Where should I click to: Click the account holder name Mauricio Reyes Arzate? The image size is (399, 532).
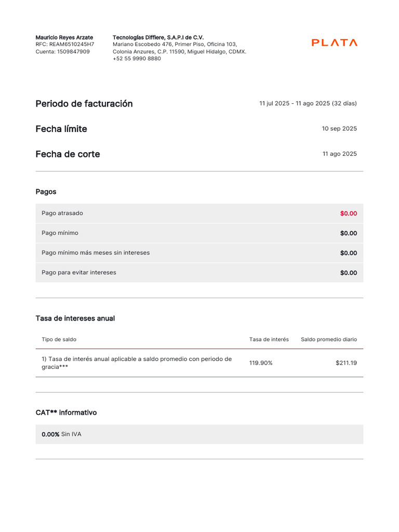tap(64, 37)
